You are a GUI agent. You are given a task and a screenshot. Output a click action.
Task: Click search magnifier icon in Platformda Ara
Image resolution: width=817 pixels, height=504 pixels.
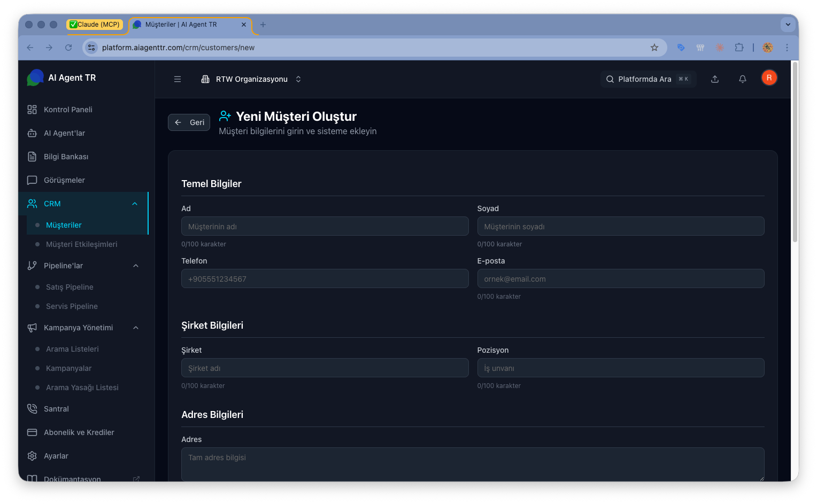[610, 79]
